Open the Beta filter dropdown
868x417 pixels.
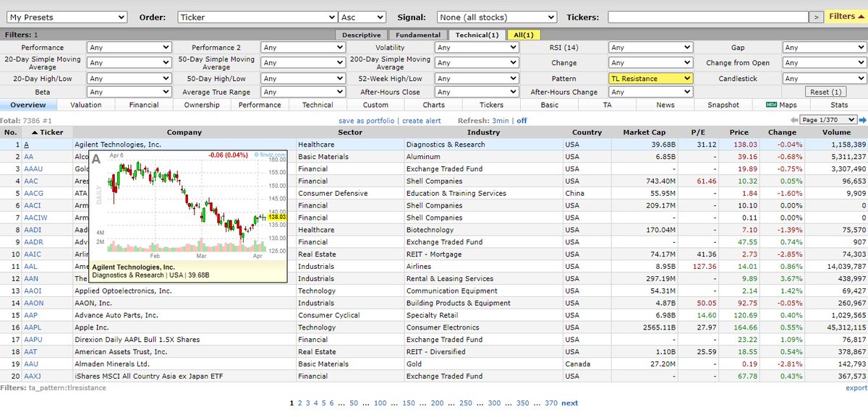[x=128, y=92]
